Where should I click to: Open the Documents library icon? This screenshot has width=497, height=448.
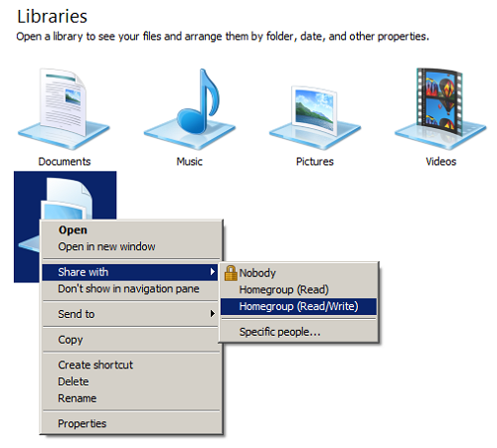coord(64,108)
